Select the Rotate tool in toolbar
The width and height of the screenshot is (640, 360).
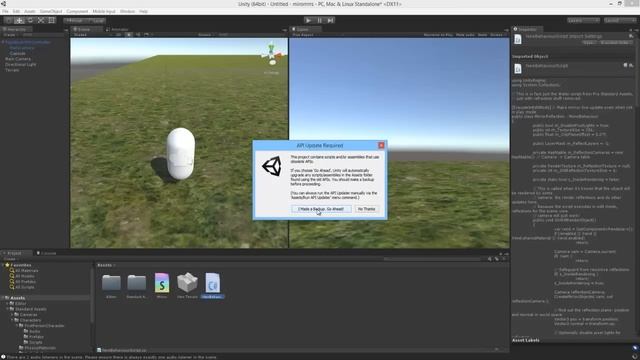point(30,20)
